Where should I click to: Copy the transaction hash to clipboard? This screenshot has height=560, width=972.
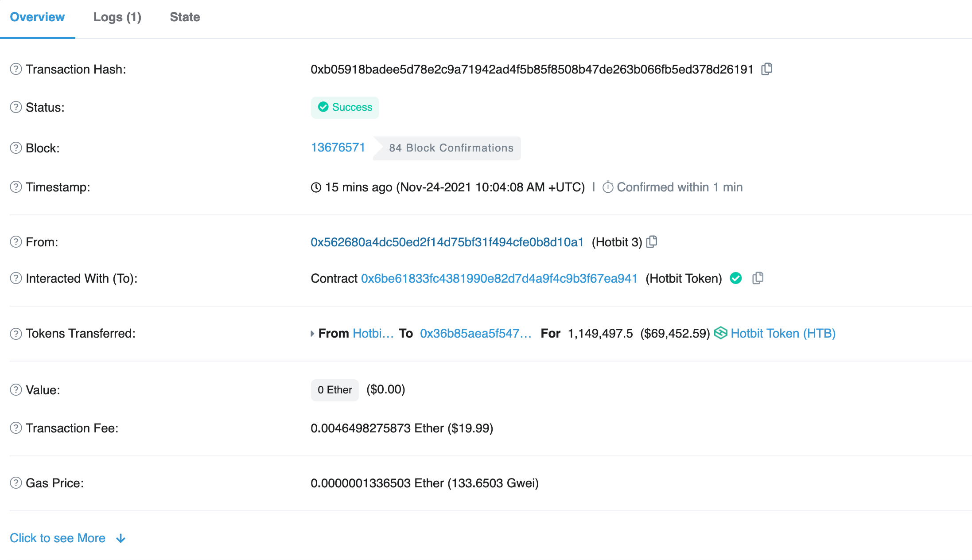click(766, 69)
